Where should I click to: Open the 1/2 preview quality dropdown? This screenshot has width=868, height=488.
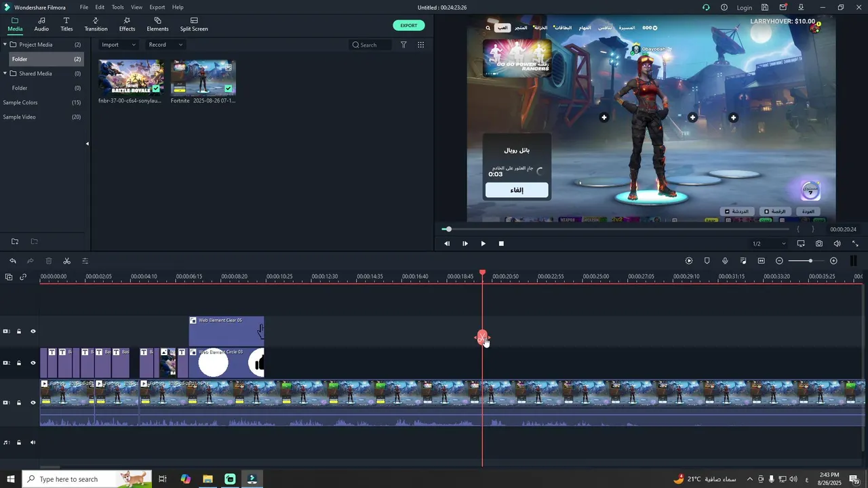(x=768, y=243)
